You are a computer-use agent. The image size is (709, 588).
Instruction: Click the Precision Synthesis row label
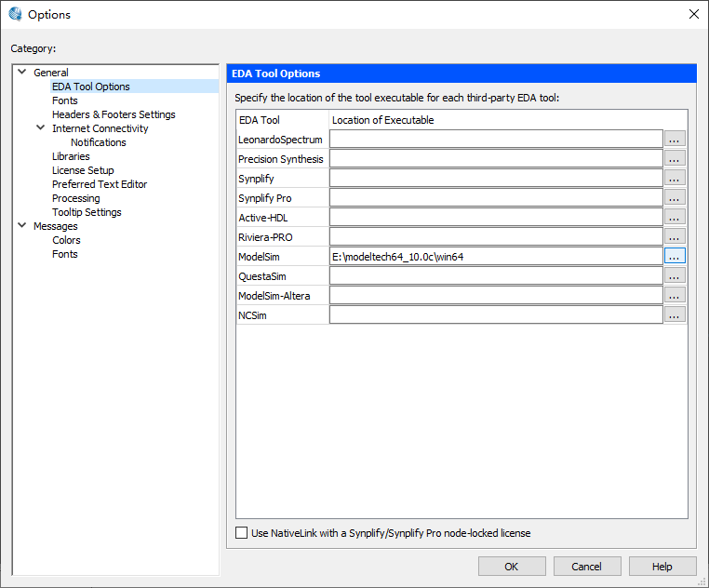pos(281,159)
